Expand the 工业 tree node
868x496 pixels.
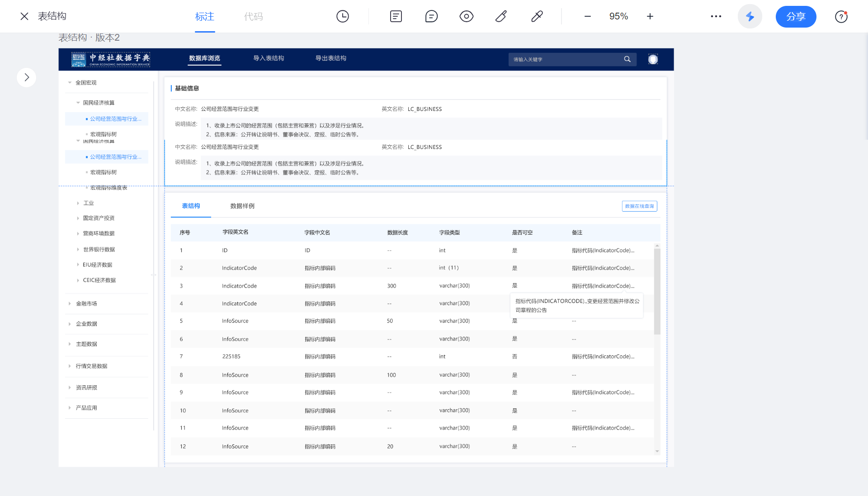tap(78, 203)
